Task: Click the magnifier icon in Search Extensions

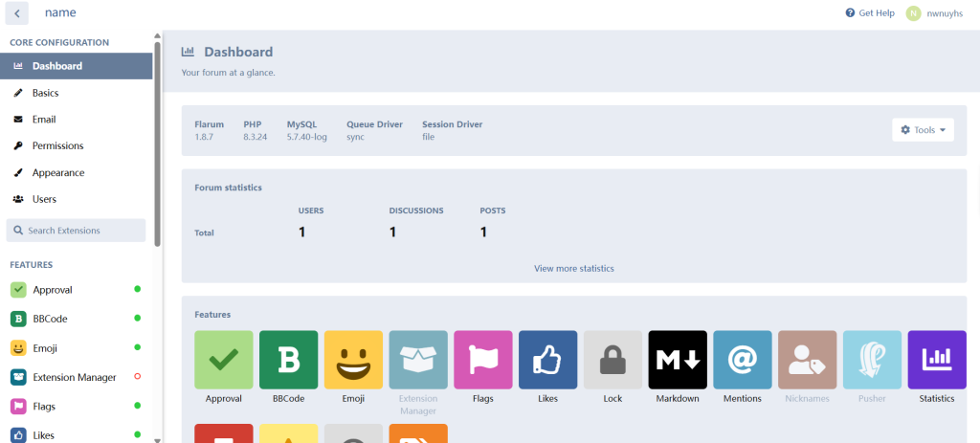Action: coord(18,231)
